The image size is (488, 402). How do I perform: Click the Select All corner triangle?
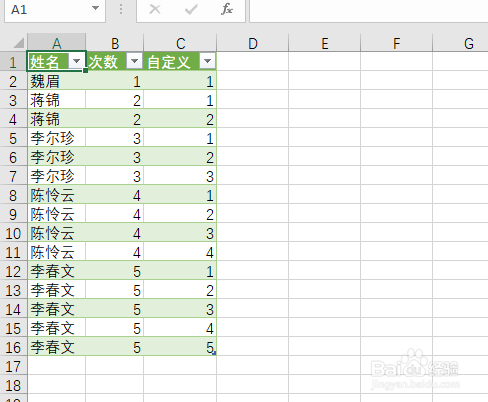[18, 43]
